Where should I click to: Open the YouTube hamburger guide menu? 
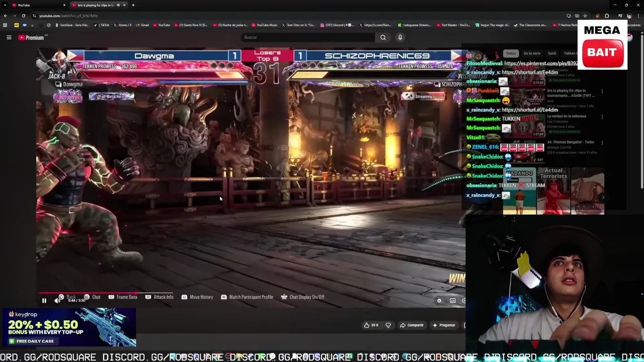(9, 37)
